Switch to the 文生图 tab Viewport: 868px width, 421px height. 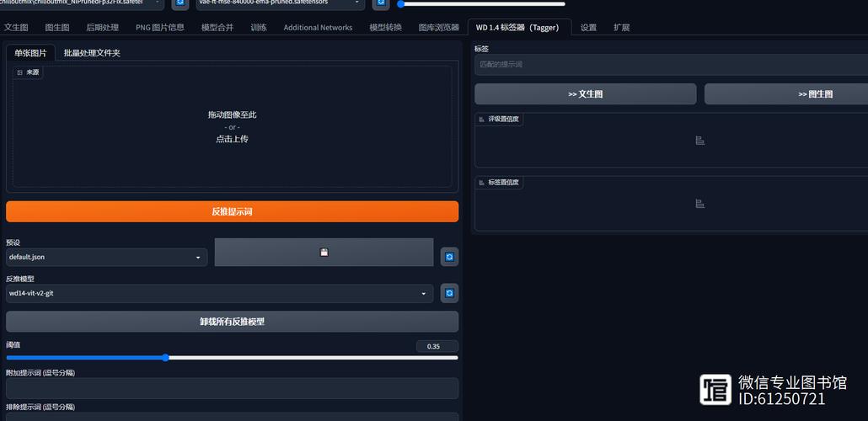pos(16,27)
